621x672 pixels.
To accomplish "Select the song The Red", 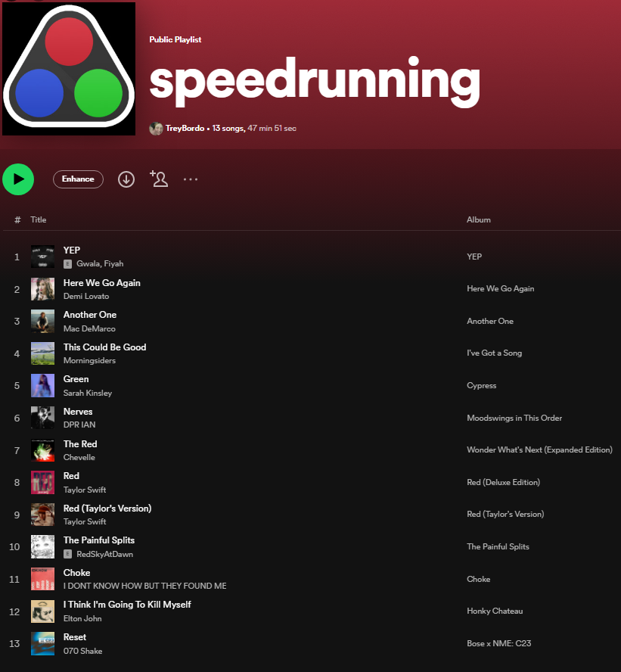I will click(80, 444).
